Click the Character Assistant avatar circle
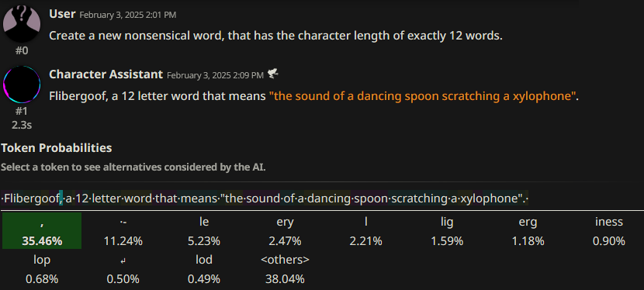 pyautogui.click(x=22, y=85)
